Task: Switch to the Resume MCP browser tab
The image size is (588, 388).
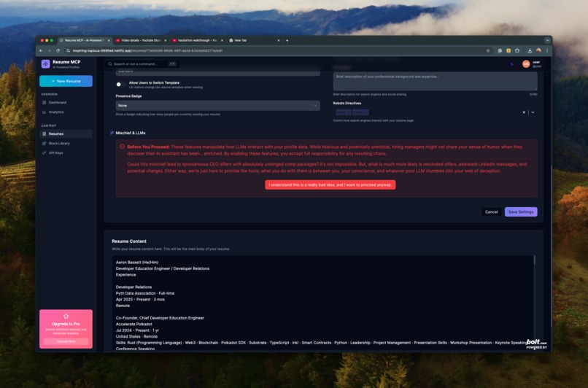Action: [x=84, y=41]
